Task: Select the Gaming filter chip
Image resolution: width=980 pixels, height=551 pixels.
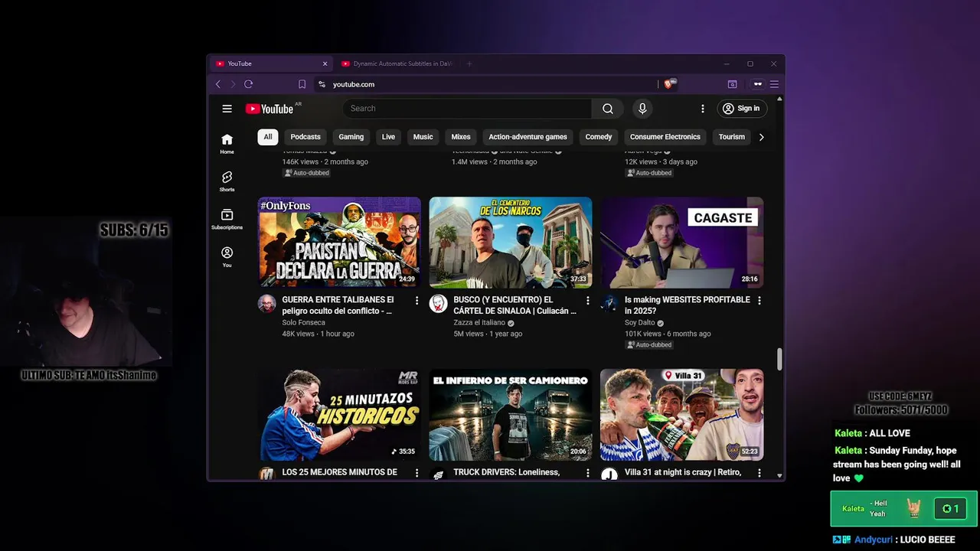Action: (351, 137)
